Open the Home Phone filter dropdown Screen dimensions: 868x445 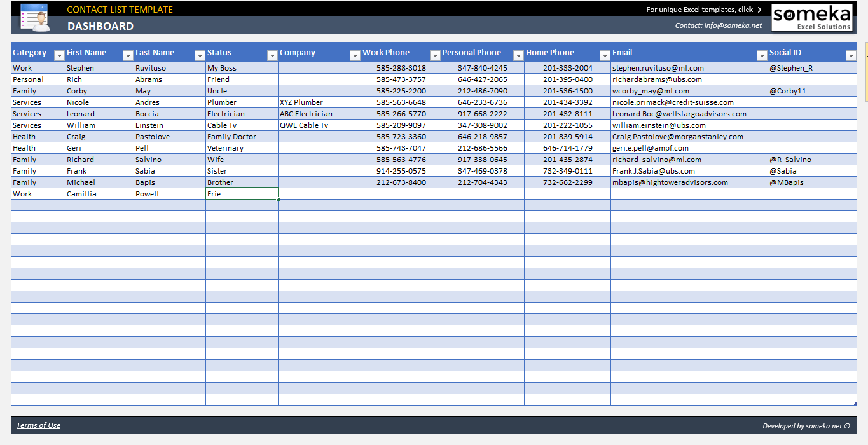[604, 55]
